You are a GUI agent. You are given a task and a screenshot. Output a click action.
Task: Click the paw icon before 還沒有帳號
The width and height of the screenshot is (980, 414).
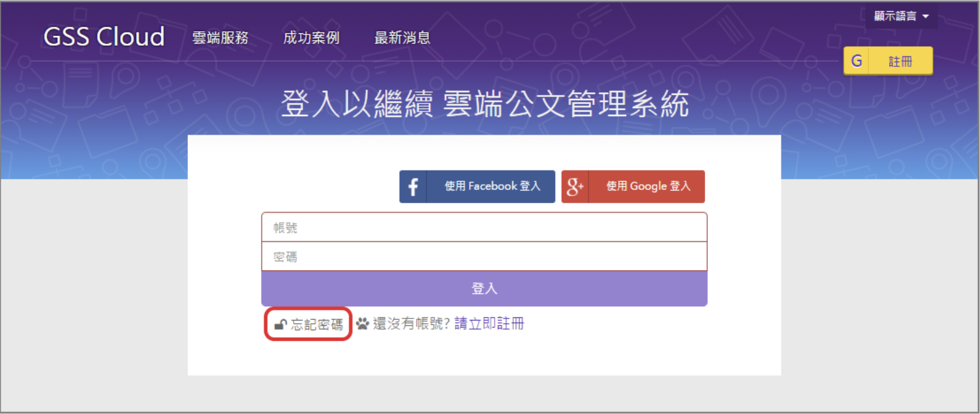(x=362, y=324)
